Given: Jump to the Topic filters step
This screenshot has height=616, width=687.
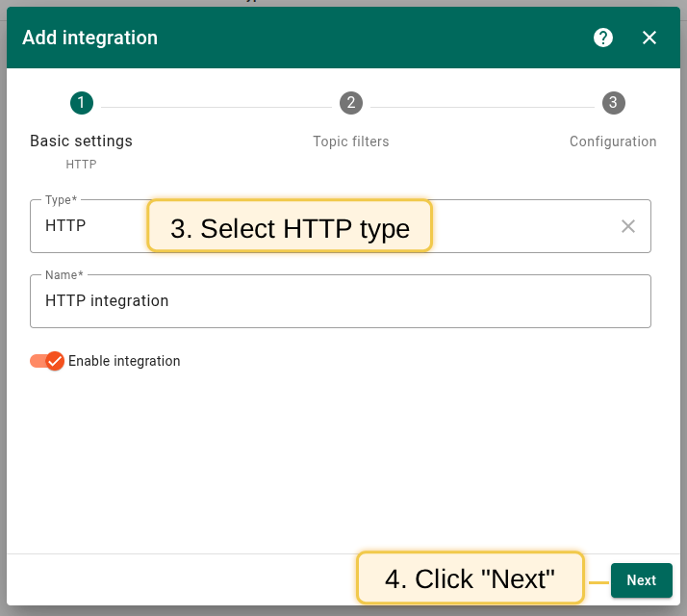Looking at the screenshot, I should (351, 141).
